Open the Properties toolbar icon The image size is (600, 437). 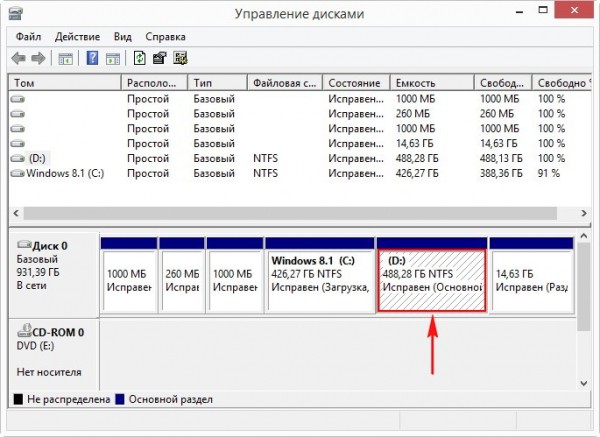click(x=160, y=58)
